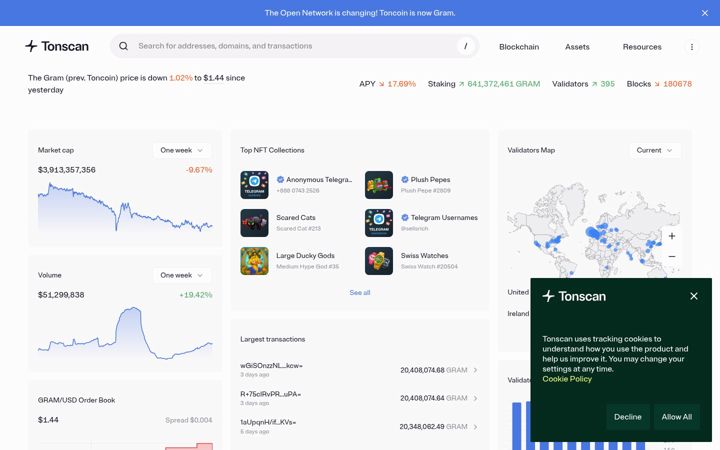This screenshot has height=450, width=720.
Task: Open Scared Cats collection thumbnail
Action: click(x=254, y=223)
